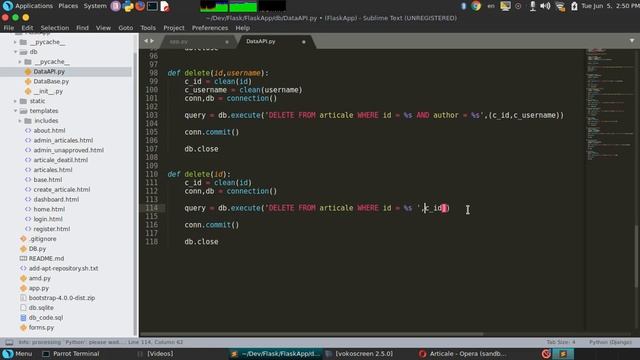Place cursor on conn.commit() at line 116
This screenshot has width=640, height=360.
click(x=211, y=225)
